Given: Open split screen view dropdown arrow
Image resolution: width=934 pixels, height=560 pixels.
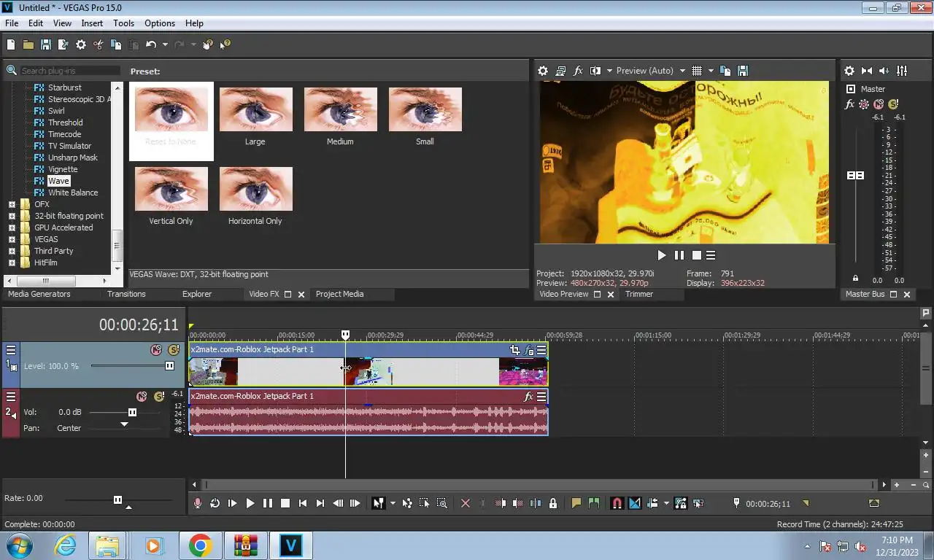Looking at the screenshot, I should [609, 71].
